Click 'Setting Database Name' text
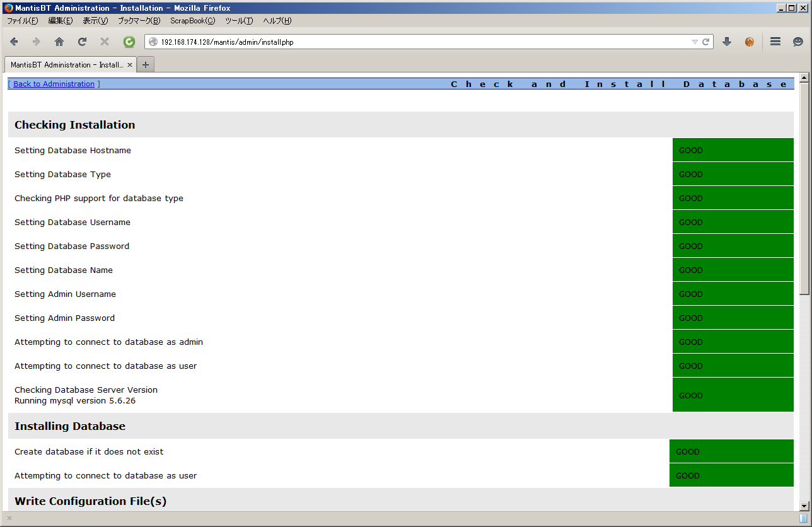 coord(64,270)
